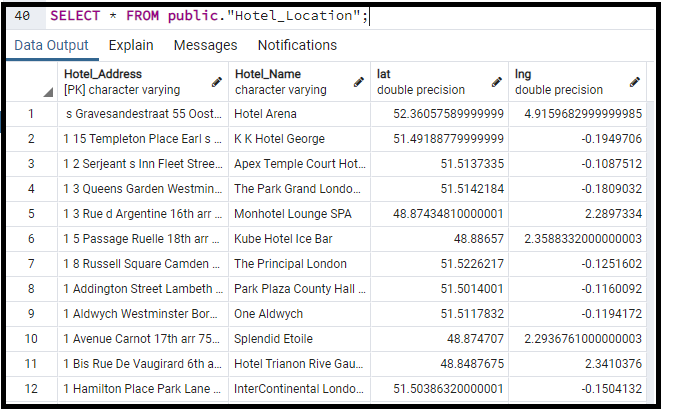The image size is (674, 418).
Task: Select row number 8 header
Action: 31,289
